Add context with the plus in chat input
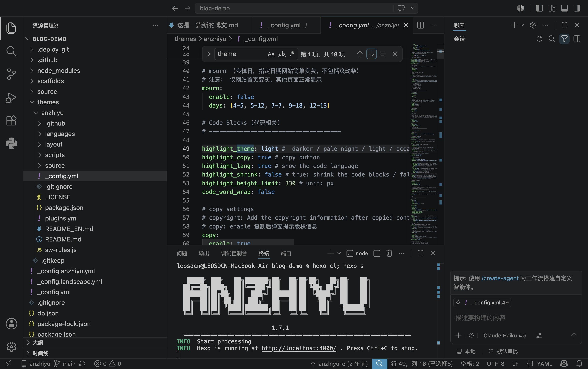Viewport: 588px width, 369px height. click(458, 335)
